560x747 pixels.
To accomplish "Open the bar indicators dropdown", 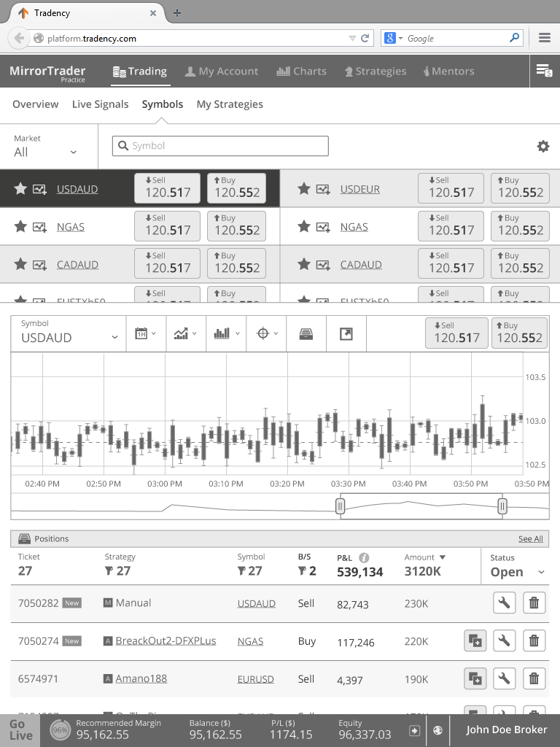I will (x=226, y=334).
